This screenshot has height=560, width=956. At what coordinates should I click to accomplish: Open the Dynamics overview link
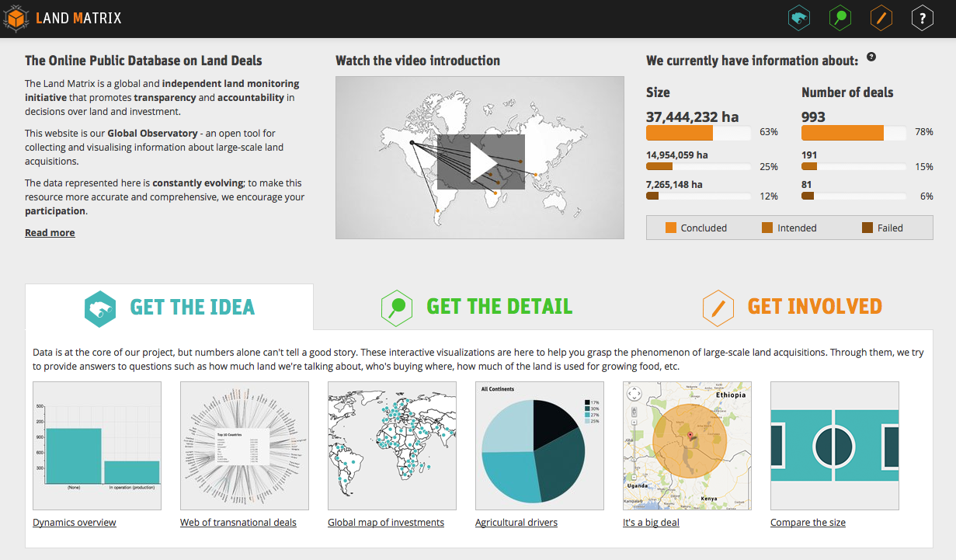coord(75,523)
